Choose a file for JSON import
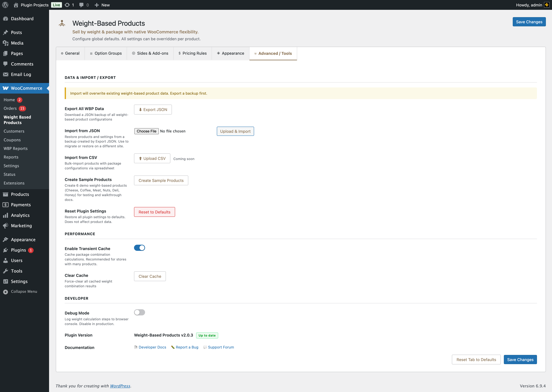Image resolution: width=552 pixels, height=392 pixels. point(146,131)
